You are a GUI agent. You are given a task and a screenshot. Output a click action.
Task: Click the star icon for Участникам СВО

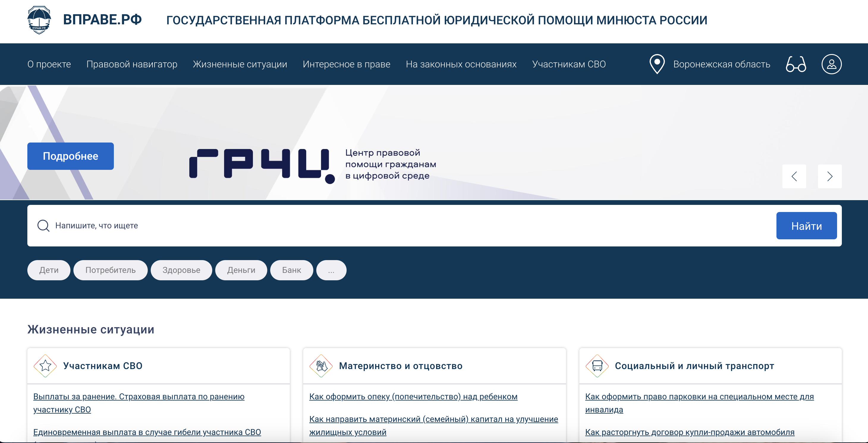click(x=45, y=366)
